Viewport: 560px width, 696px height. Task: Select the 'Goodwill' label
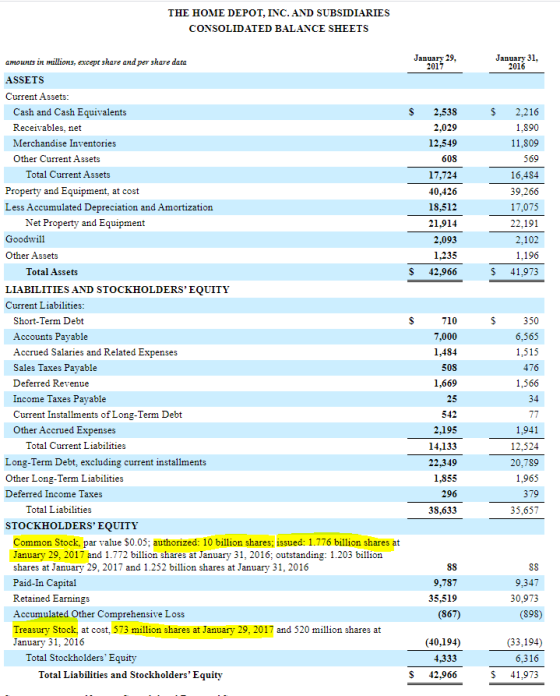pyautogui.click(x=25, y=239)
